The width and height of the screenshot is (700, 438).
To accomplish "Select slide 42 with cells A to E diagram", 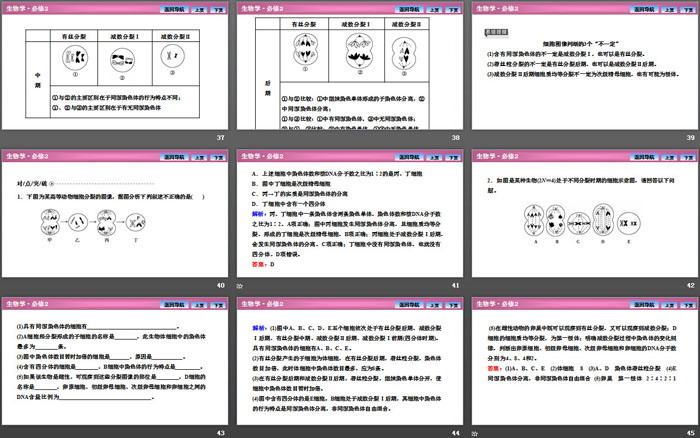I will 585,214.
